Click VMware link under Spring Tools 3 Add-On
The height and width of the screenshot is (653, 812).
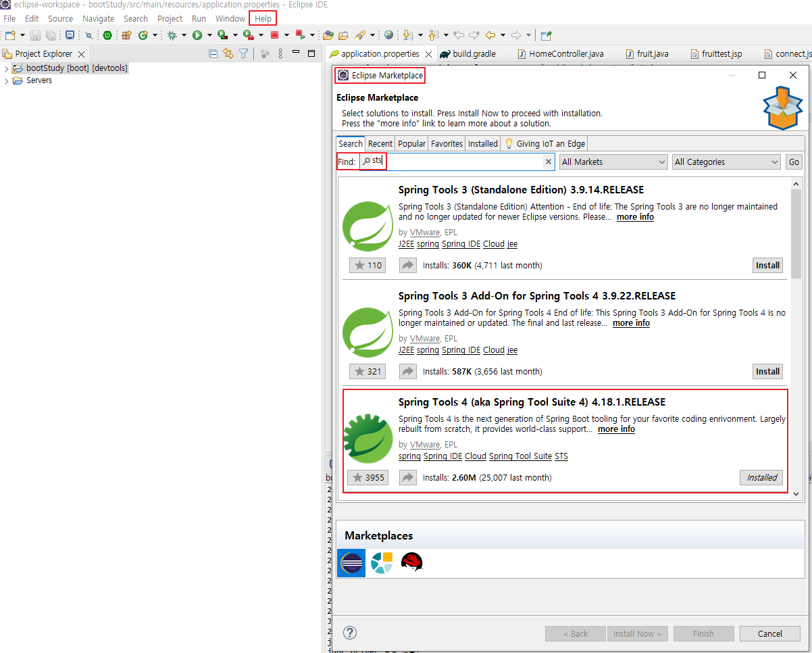(424, 339)
